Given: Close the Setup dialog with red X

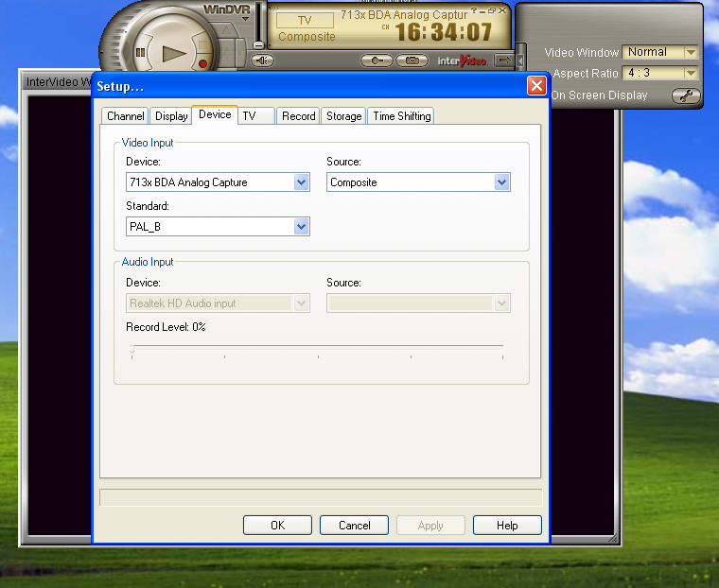Looking at the screenshot, I should (x=536, y=86).
